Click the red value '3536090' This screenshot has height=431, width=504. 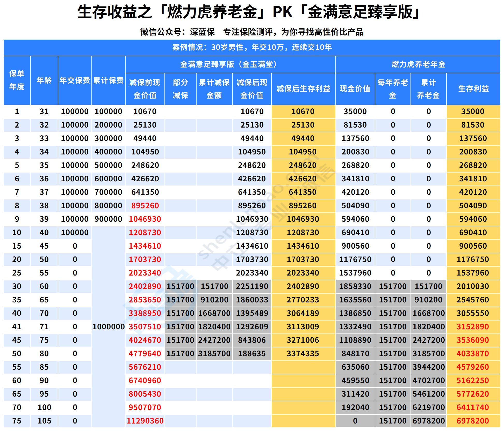[x=473, y=340]
